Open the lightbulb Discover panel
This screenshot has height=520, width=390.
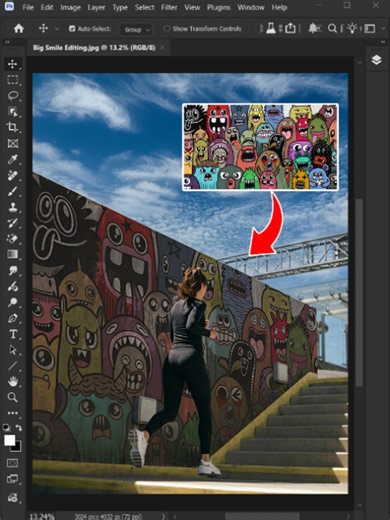tap(352, 28)
